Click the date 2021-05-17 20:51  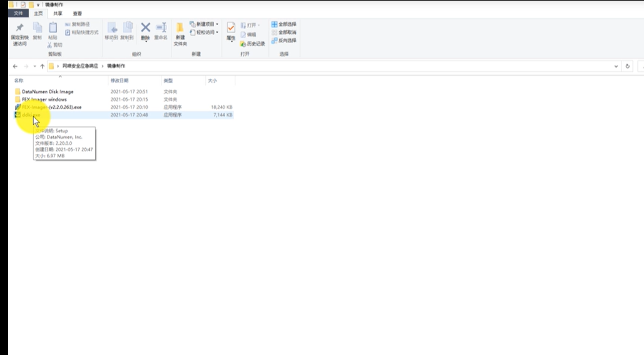[129, 91]
